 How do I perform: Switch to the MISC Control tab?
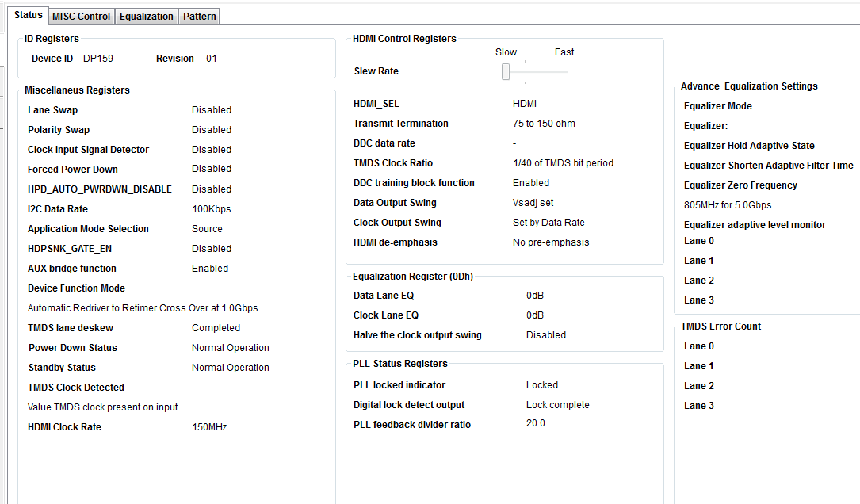pos(81,16)
